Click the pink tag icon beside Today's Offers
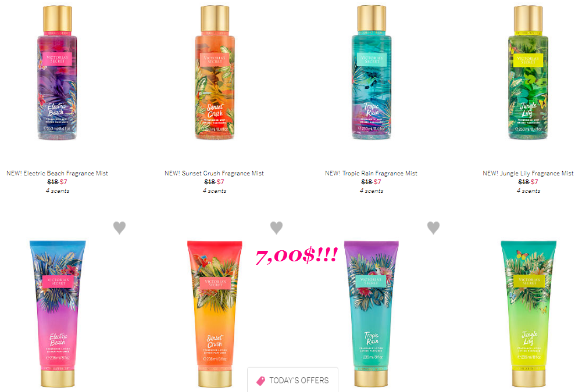Screen dimensions: 582x392 [x=261, y=381]
